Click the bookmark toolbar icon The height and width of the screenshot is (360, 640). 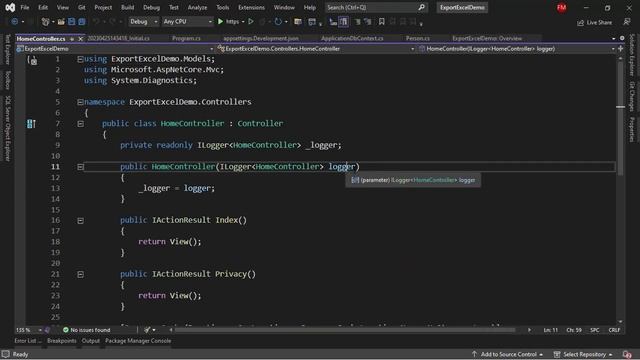click(381, 22)
